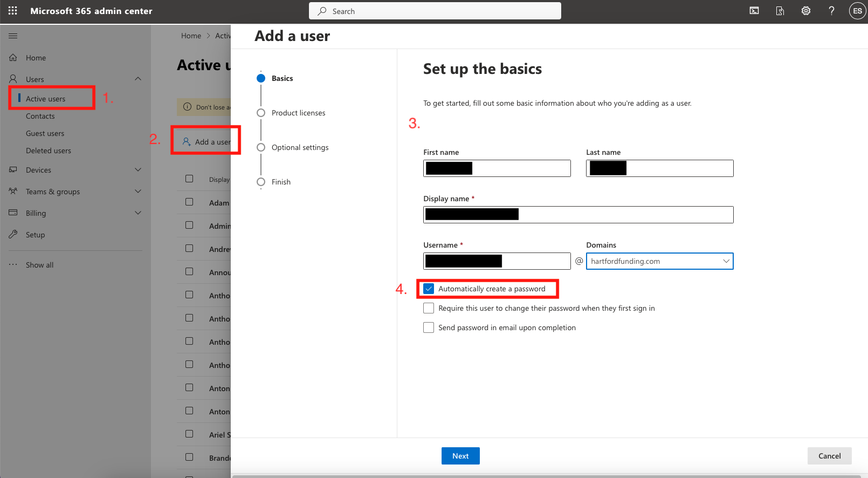Open the Domains dropdown hartfordfunding.com
Viewport: 868px width, 478px height.
click(660, 261)
